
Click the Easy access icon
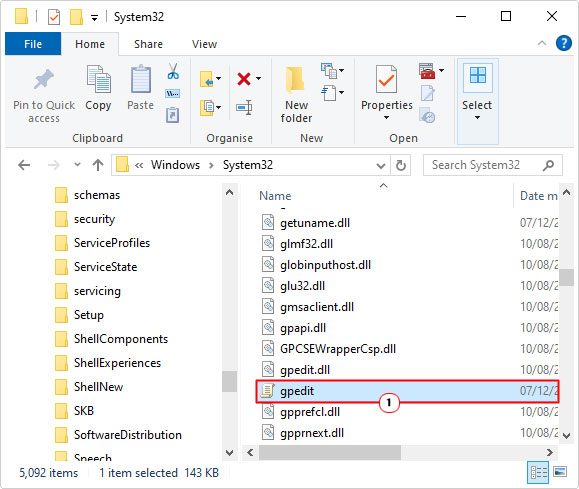[329, 93]
